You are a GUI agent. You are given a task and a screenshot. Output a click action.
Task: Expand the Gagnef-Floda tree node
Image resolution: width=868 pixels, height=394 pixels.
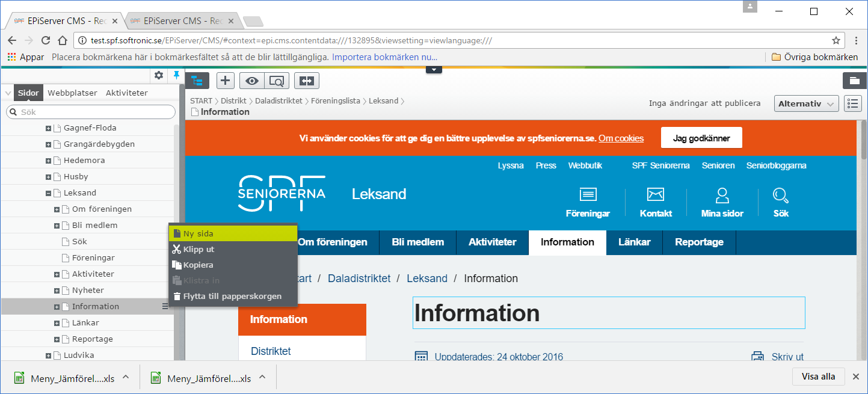(x=49, y=128)
